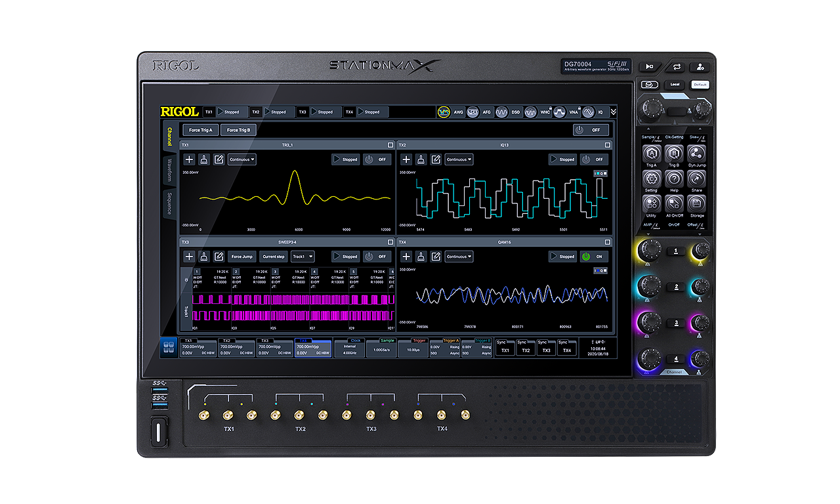
Task: Edit the TX1 waveform
Action: [x=219, y=159]
